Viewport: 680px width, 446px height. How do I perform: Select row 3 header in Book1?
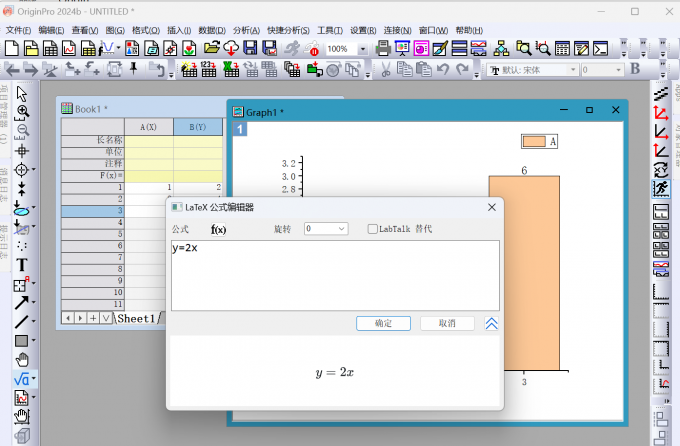pos(93,211)
